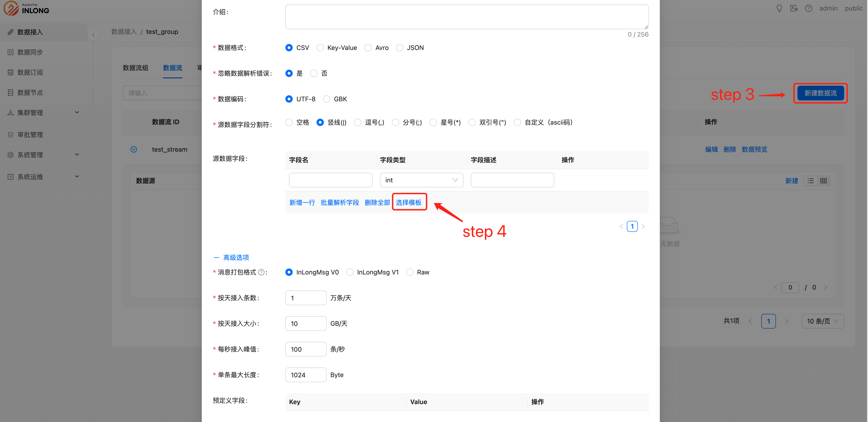This screenshot has width=868, height=422.
Task: Open the 10 条/页 page size dropdown
Action: (822, 321)
